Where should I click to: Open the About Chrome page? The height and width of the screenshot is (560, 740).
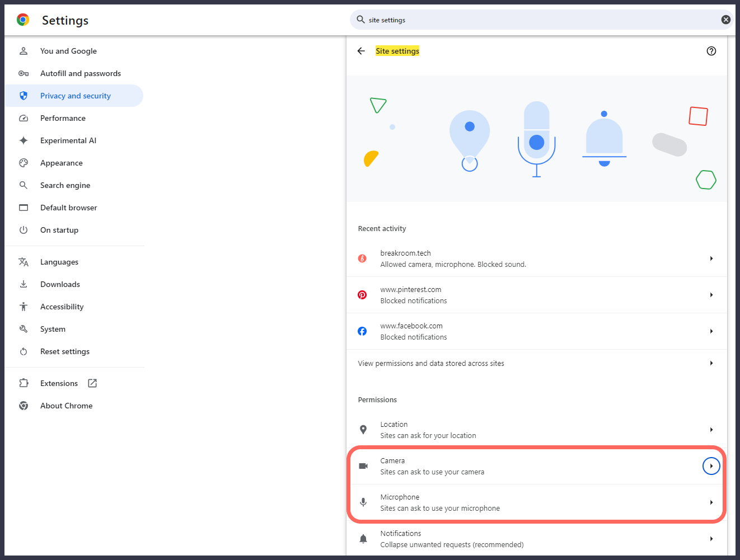[x=67, y=406]
